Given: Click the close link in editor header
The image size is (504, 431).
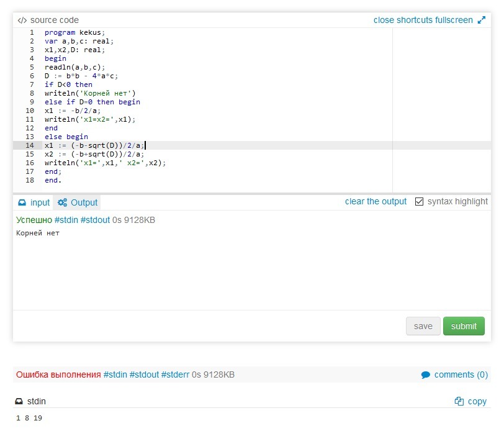Looking at the screenshot, I should (x=384, y=20).
